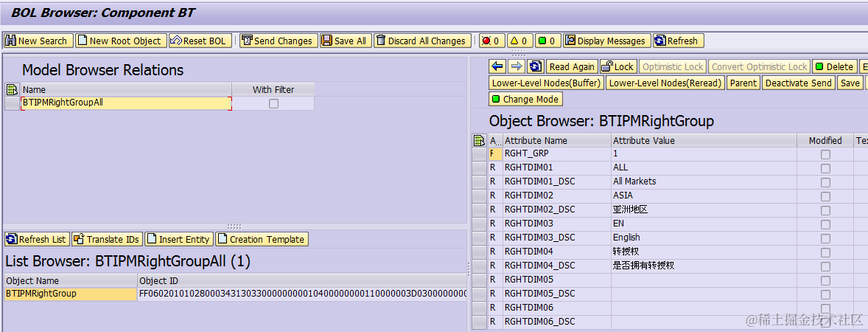Click the yellow warning message counter
Image resolution: width=868 pixels, height=332 pixels.
click(x=520, y=41)
